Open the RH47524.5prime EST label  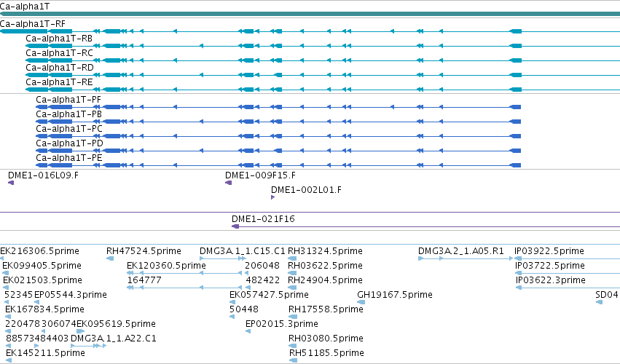pyautogui.click(x=144, y=251)
